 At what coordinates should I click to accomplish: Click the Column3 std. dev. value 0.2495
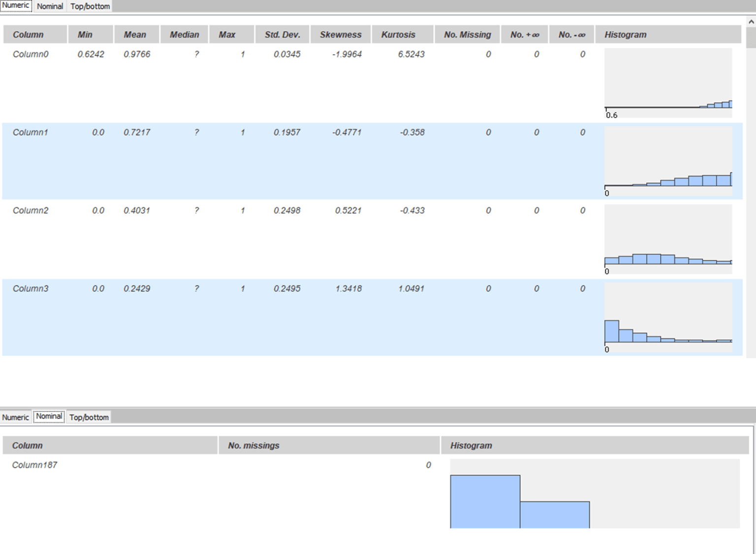point(287,289)
